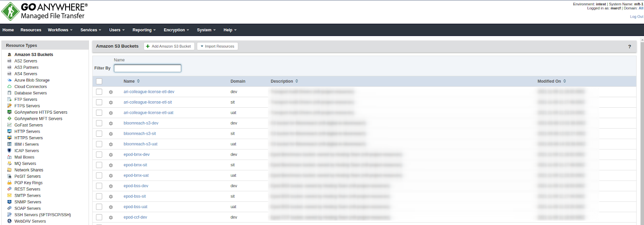This screenshot has height=225, width=644.
Task: Open gear menu for epod-ccf-dev
Action: coord(111,217)
